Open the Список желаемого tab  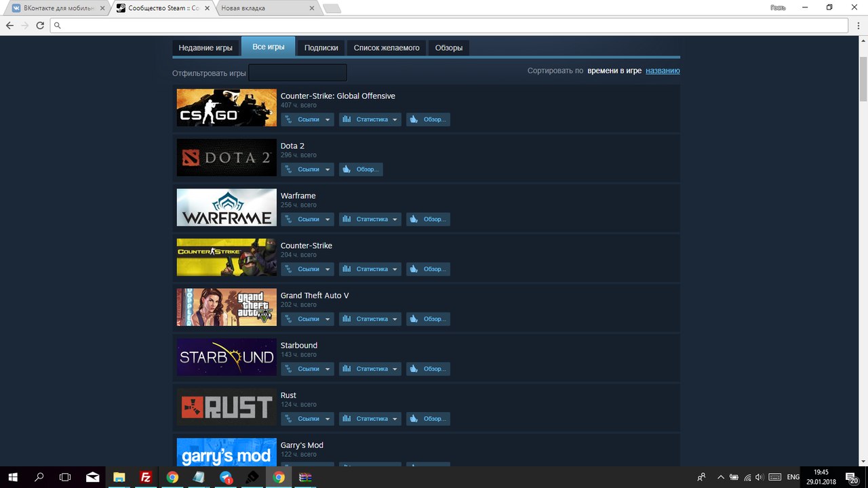coord(387,47)
